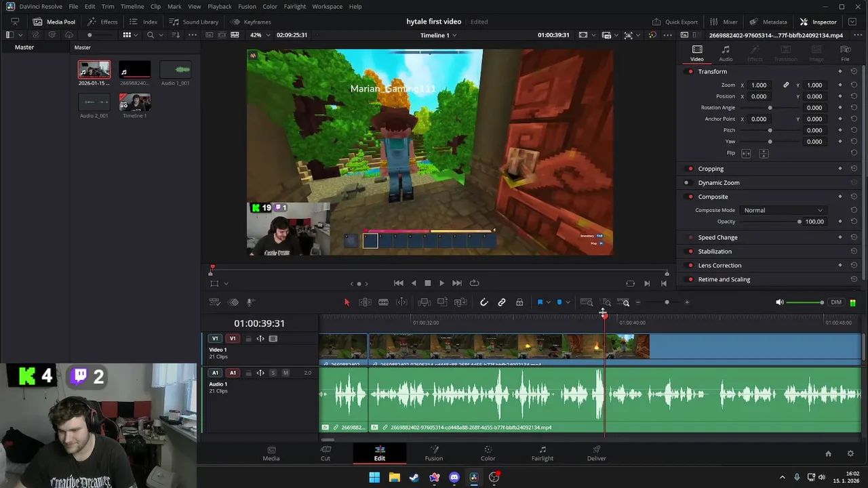The image size is (868, 488).
Task: Open the marker color dropdown arrow
Action: pyautogui.click(x=568, y=302)
